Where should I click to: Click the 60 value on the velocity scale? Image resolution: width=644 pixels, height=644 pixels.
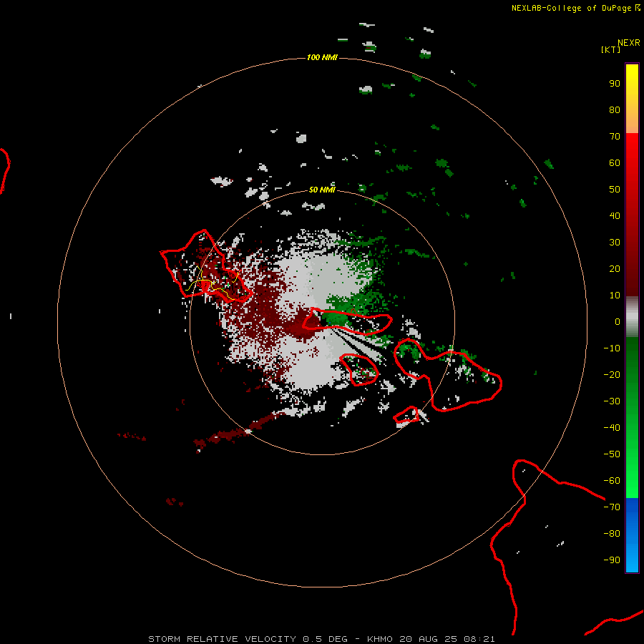pyautogui.click(x=615, y=162)
